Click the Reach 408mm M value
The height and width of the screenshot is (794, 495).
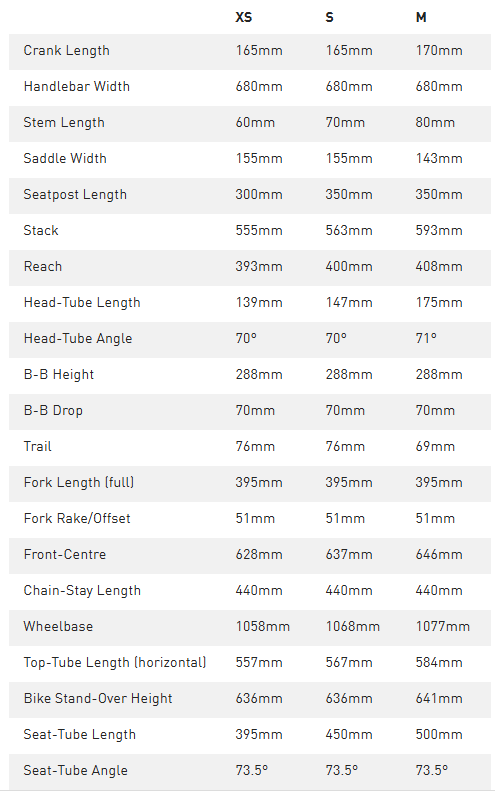[439, 266]
